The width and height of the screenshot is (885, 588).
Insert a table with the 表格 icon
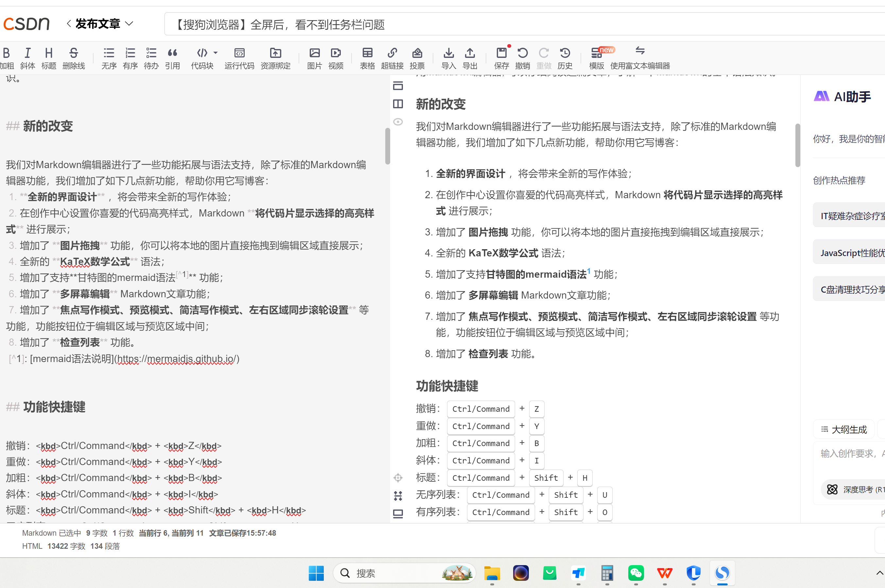pyautogui.click(x=367, y=58)
